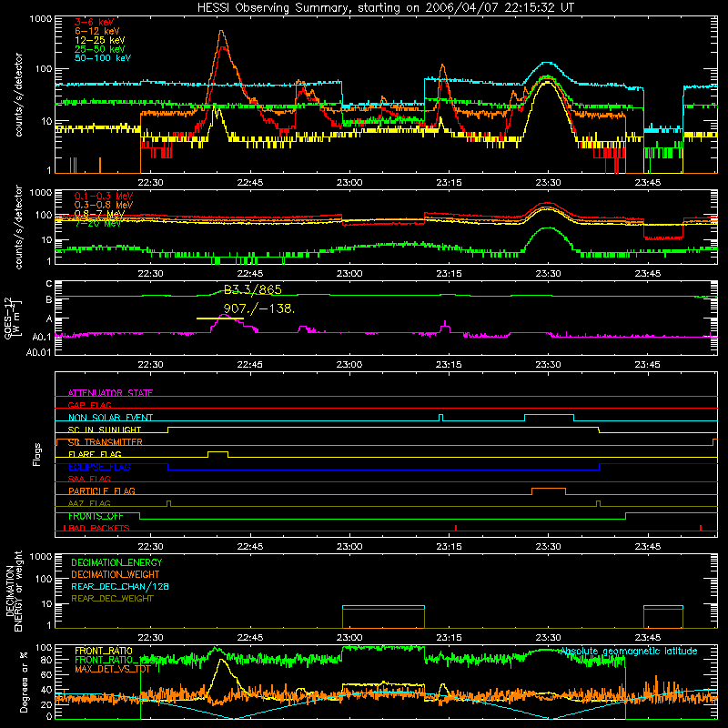728x728 pixels.
Task: Click the raised step on the PARTICLE_FLAG line
Action: click(x=549, y=491)
